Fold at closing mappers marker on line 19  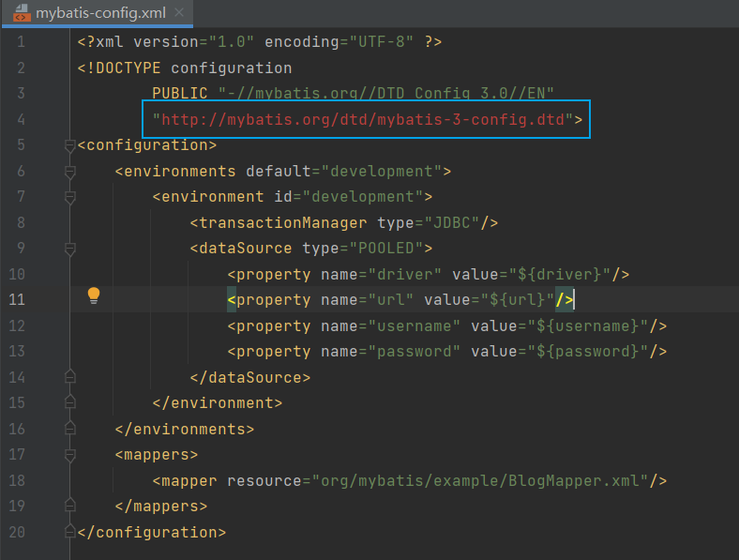(x=69, y=506)
